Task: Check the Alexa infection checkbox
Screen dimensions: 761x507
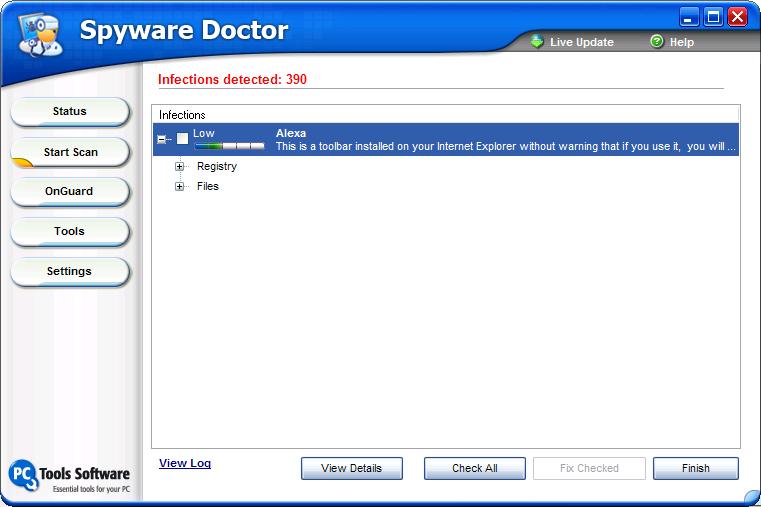Action: [182, 139]
